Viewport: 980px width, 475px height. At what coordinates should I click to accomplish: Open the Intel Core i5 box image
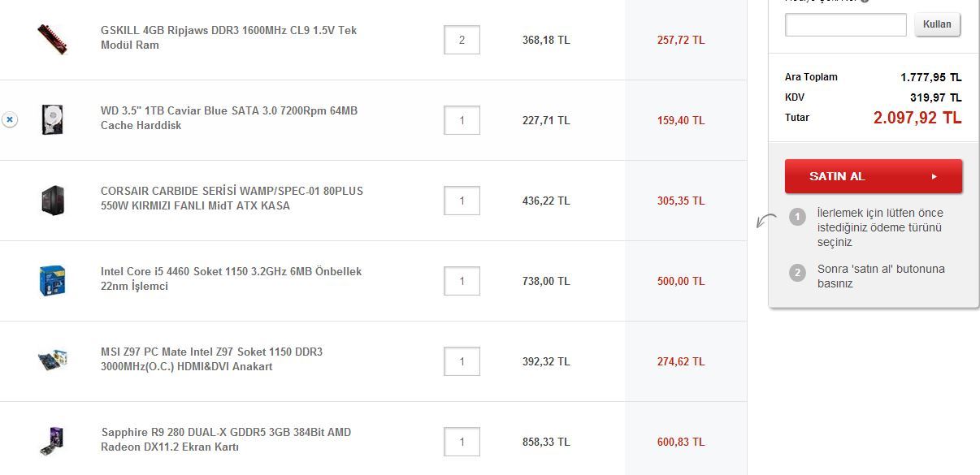[x=53, y=280]
